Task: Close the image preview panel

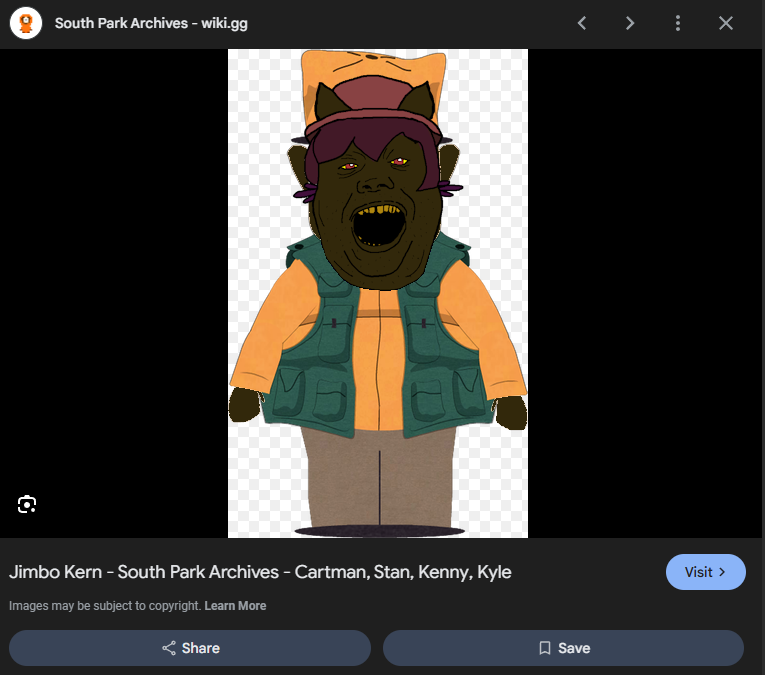Action: point(726,23)
